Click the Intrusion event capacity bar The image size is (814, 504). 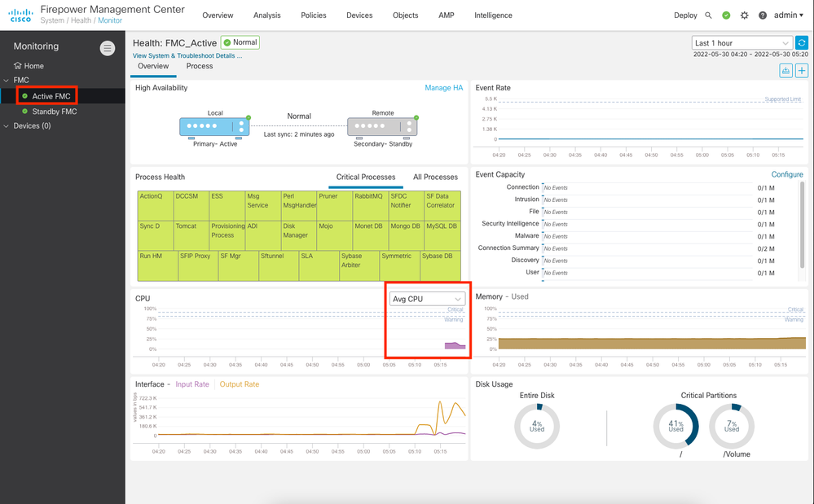pyautogui.click(x=647, y=199)
